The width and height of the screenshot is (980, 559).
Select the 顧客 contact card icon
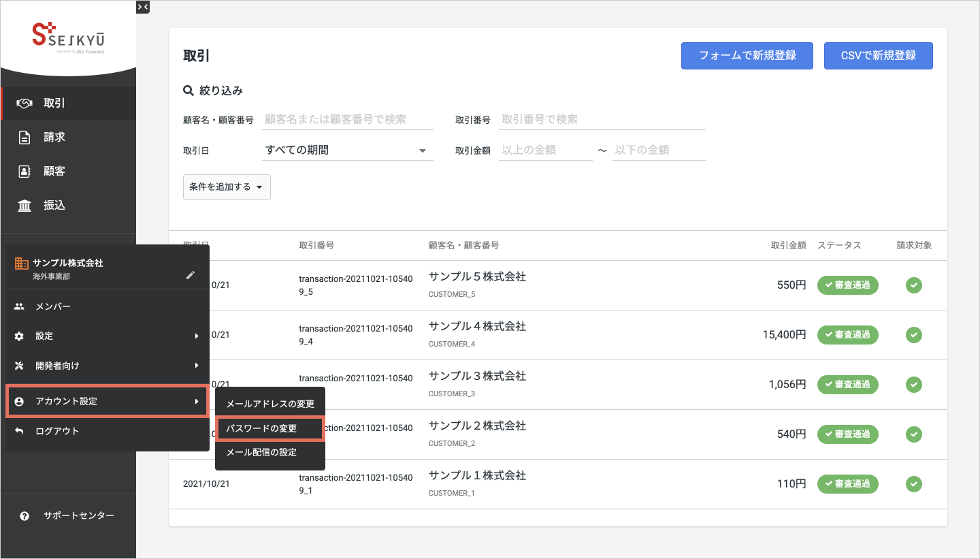click(x=24, y=172)
